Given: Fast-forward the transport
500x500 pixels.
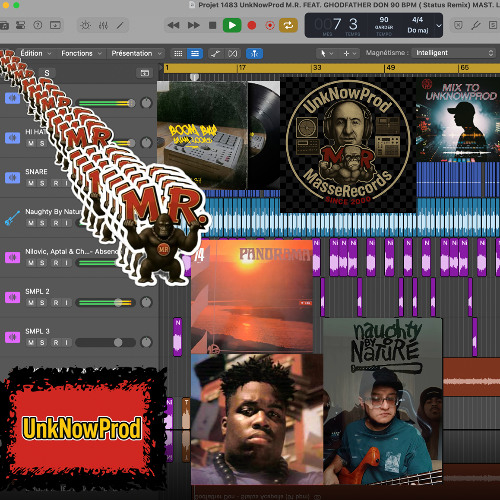Looking at the screenshot, I should pos(194,25).
